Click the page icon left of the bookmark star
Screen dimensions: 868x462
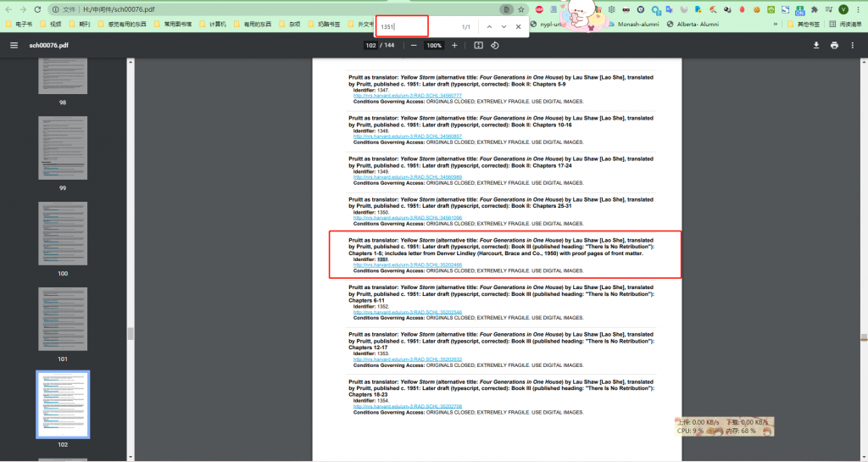point(506,9)
